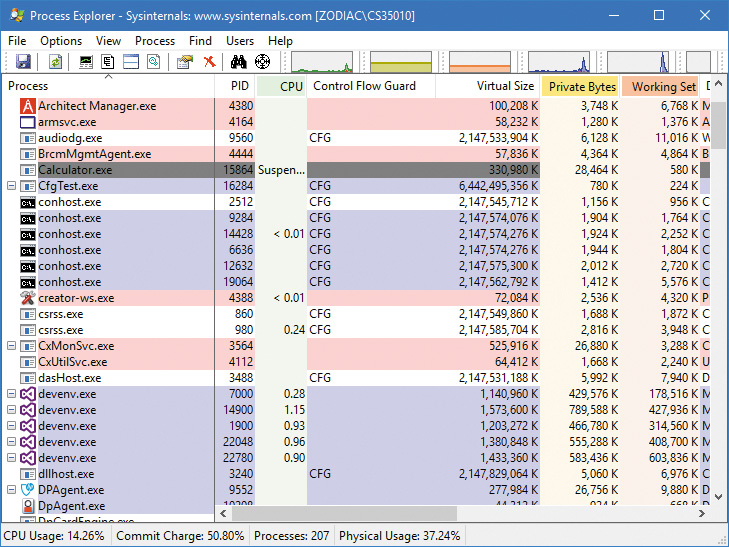Click the crosshair Find Window's Process icon
The image size is (729, 547).
(263, 62)
